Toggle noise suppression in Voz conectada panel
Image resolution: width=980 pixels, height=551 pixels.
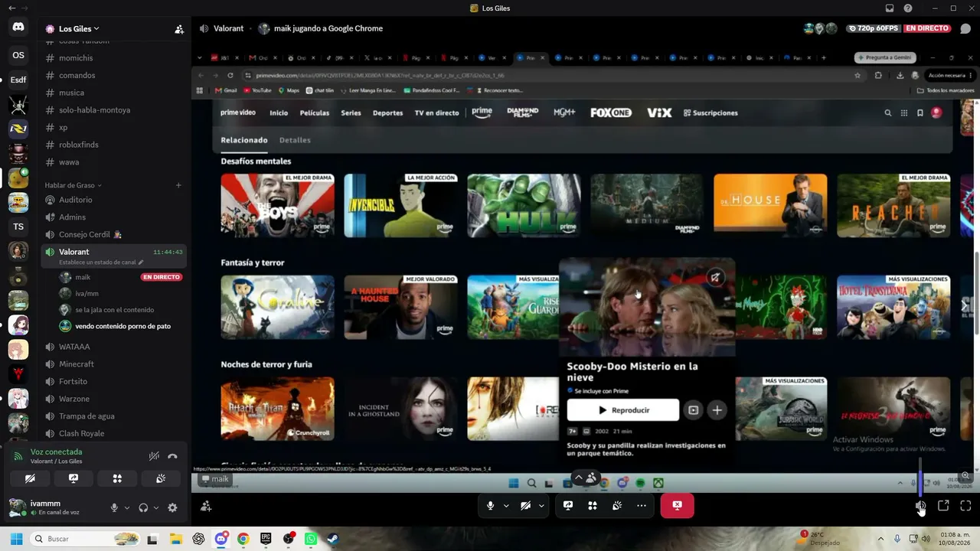click(154, 456)
